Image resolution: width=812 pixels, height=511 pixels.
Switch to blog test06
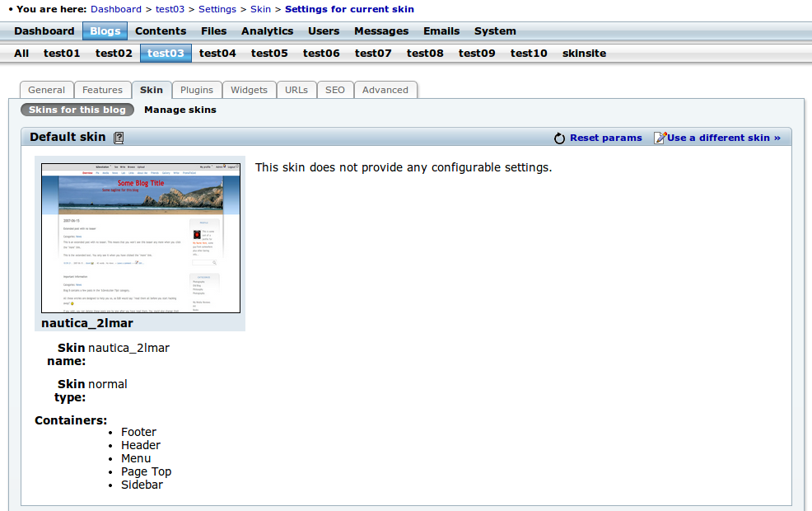321,54
